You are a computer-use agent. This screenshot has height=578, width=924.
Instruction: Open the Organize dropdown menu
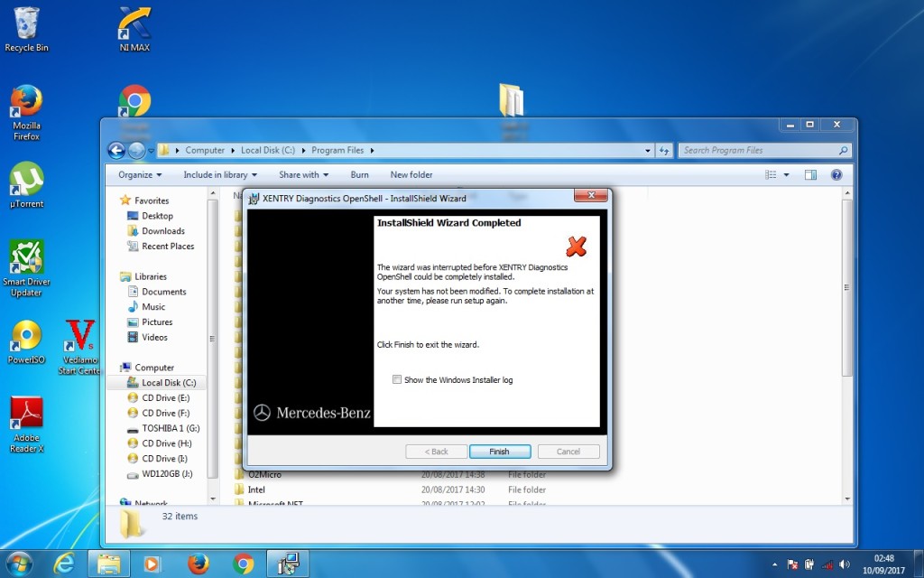tap(140, 175)
